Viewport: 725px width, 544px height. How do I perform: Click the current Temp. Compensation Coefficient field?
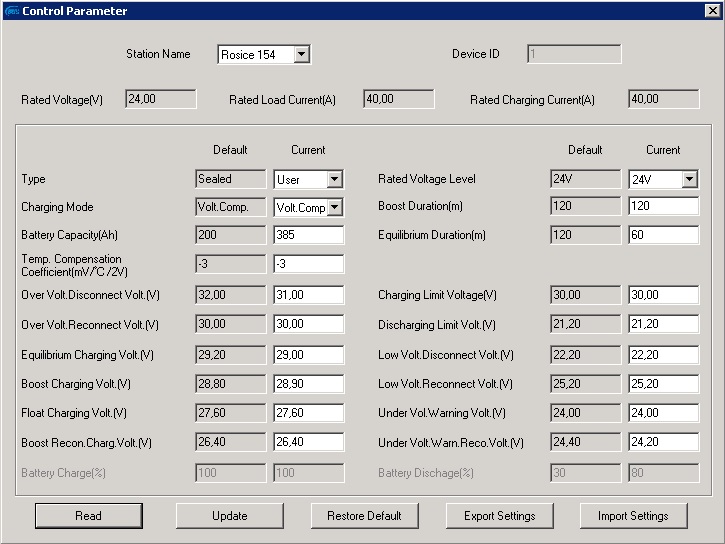coord(308,265)
